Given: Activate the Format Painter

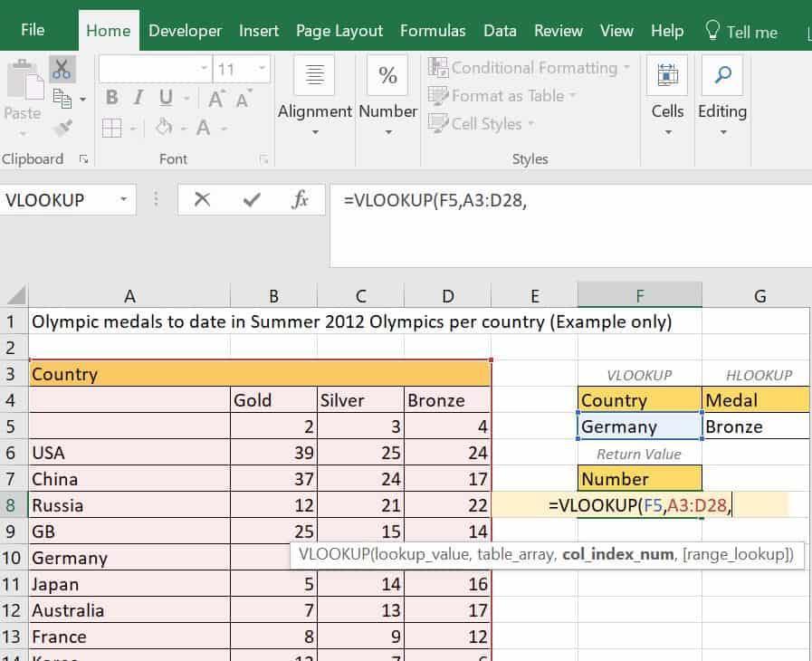Looking at the screenshot, I should [x=60, y=127].
